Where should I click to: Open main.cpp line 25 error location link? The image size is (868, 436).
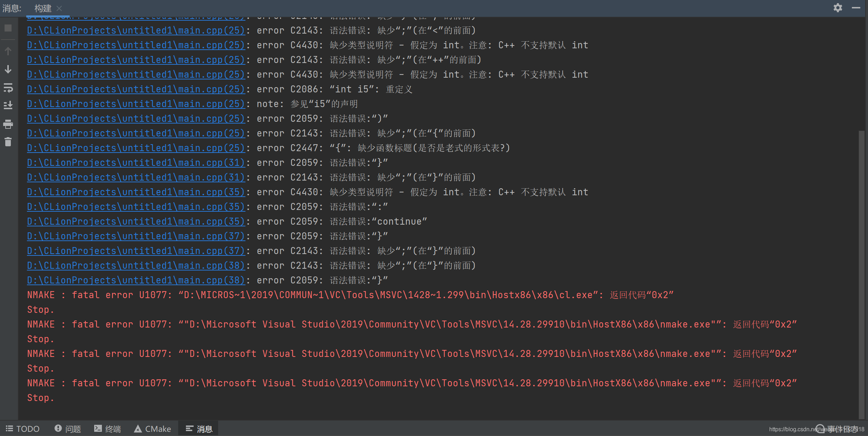coord(136,30)
